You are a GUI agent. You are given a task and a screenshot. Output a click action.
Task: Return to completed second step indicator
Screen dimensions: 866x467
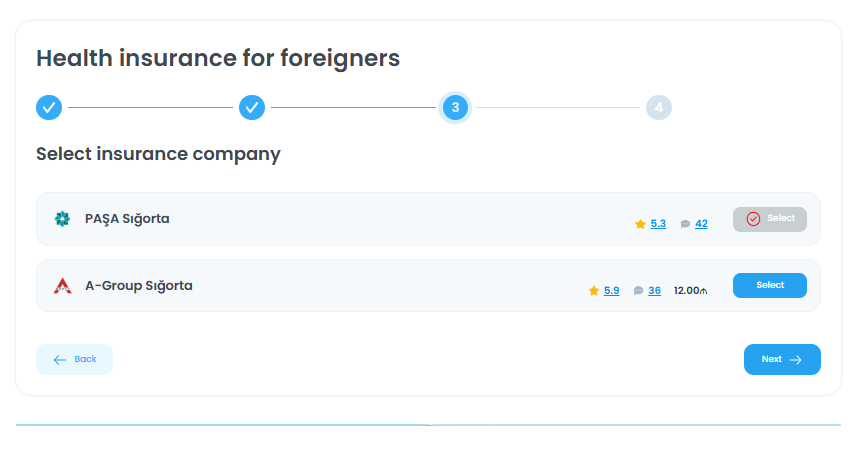[252, 107]
